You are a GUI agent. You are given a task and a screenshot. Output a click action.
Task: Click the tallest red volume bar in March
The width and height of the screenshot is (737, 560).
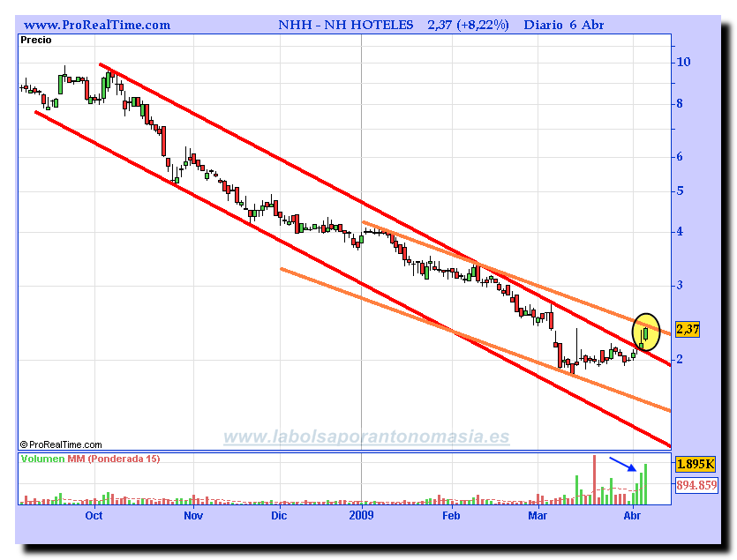click(594, 480)
